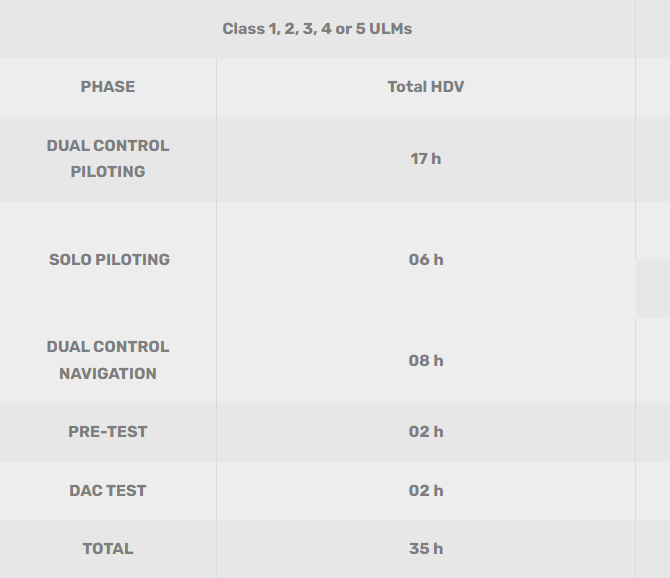Select the SOLO PILOTING row label
The width and height of the screenshot is (670, 578).
click(109, 260)
